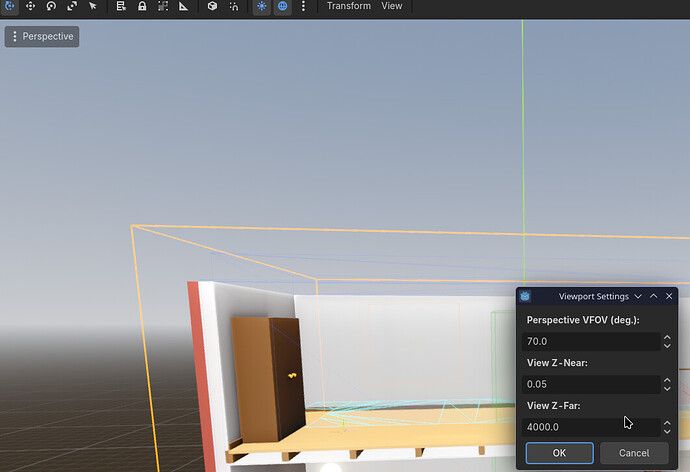This screenshot has height=472, width=690.
Task: Group the selected node's children
Action: (163, 6)
